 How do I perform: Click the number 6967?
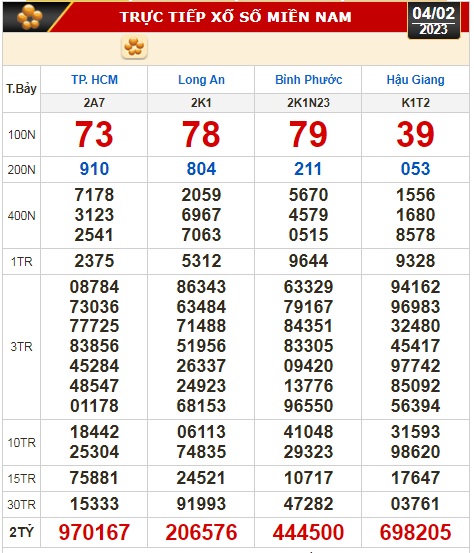coord(201,215)
